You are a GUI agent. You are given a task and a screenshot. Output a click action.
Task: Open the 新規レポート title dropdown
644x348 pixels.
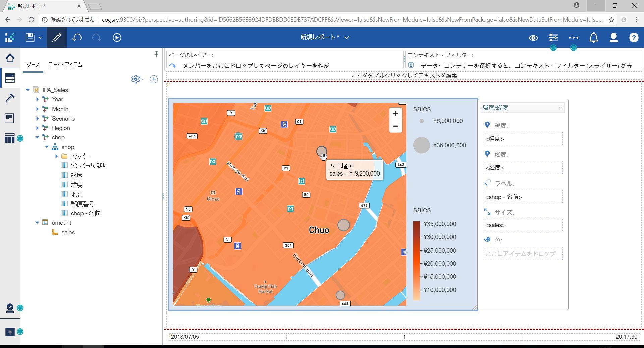click(x=347, y=38)
